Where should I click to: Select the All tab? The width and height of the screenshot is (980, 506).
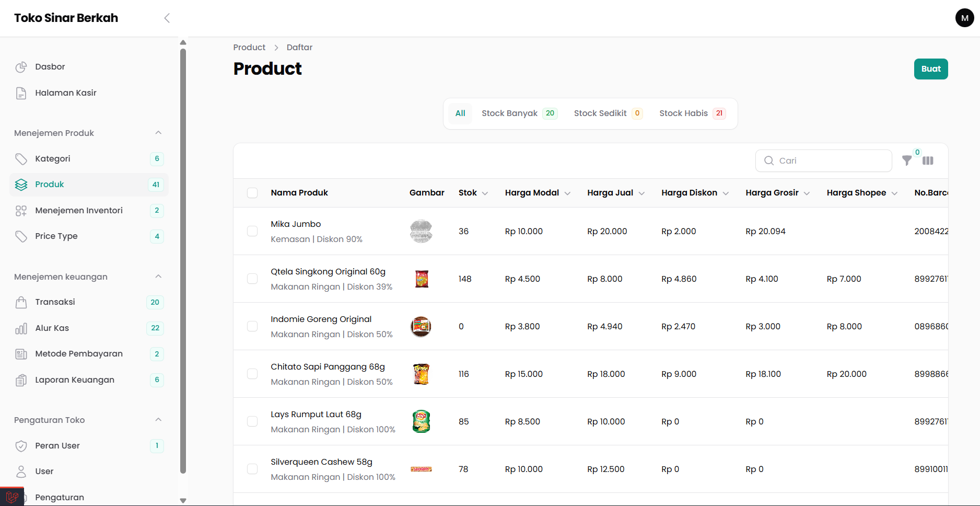[460, 113]
